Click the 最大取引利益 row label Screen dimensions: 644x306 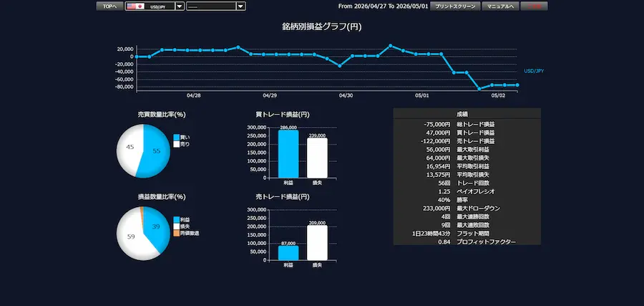pyautogui.click(x=473, y=149)
